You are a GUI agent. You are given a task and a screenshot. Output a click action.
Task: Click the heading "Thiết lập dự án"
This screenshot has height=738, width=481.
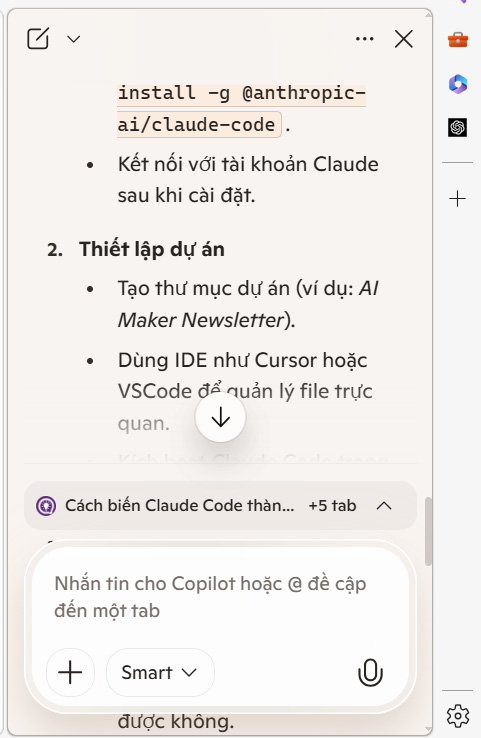(x=152, y=249)
